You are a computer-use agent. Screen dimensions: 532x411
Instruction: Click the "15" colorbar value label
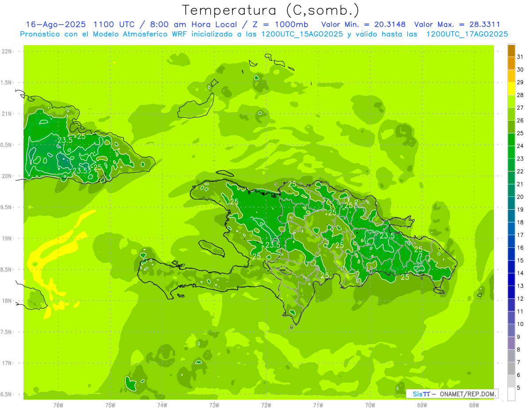(x=520, y=261)
